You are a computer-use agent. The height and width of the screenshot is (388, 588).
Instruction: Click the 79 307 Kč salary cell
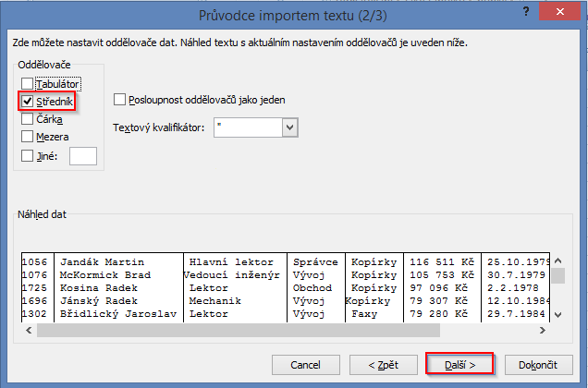[438, 301]
